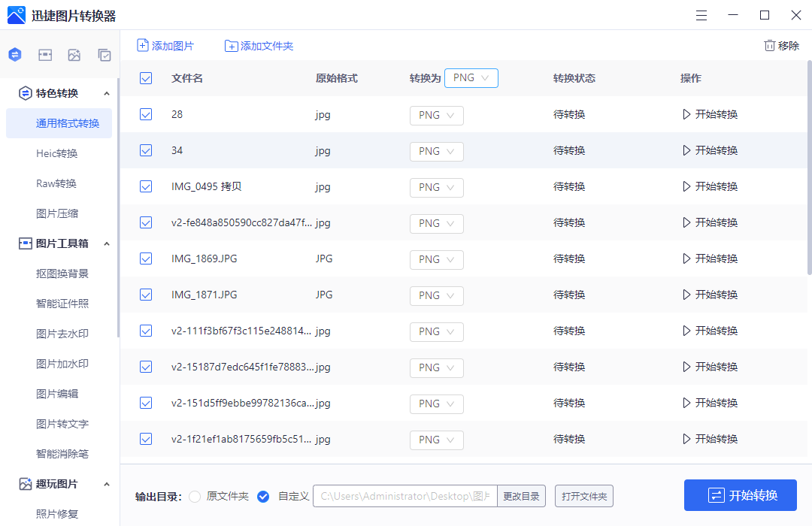812x526 pixels.
Task: Open Raw转换 in sidebar
Action: click(56, 183)
